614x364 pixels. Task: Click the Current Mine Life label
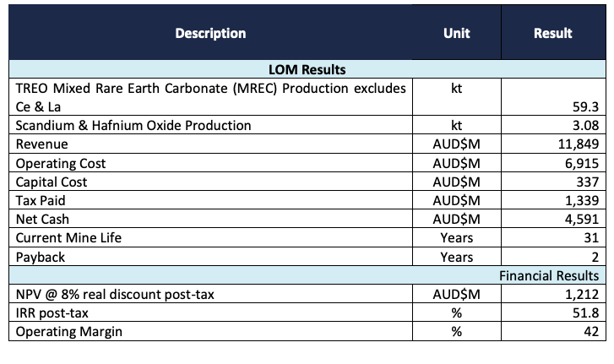pyautogui.click(x=68, y=237)
